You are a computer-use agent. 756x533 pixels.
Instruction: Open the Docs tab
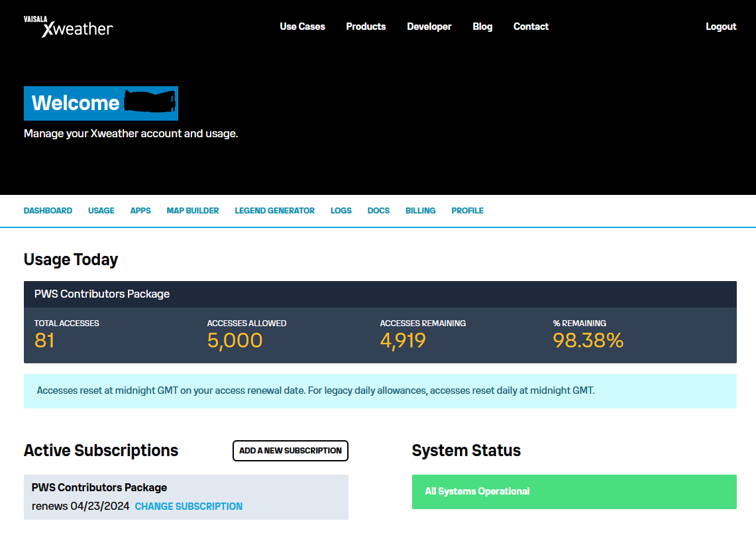378,211
